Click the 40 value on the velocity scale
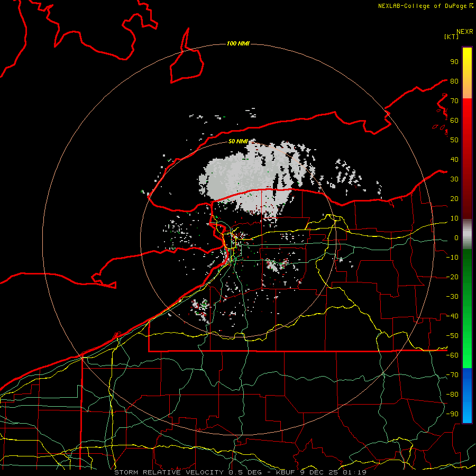This screenshot has width=476, height=476. [454, 159]
